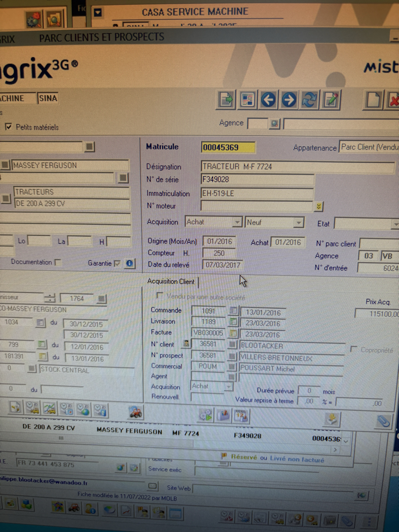Click the chart icon in bottom toolbar
The width and height of the screenshot is (399, 532).
point(126,510)
